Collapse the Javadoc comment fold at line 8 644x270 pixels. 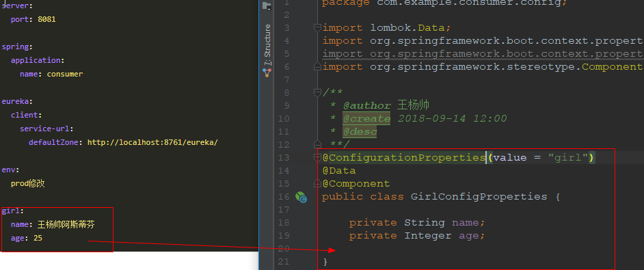pos(317,93)
